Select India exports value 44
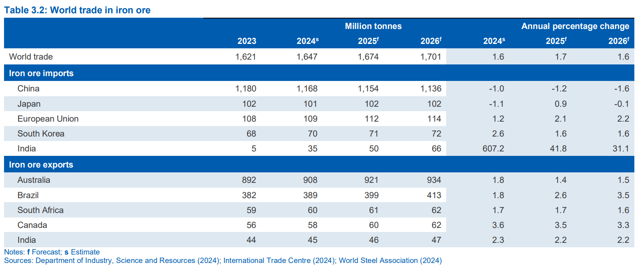644x265 pixels. 251,240
